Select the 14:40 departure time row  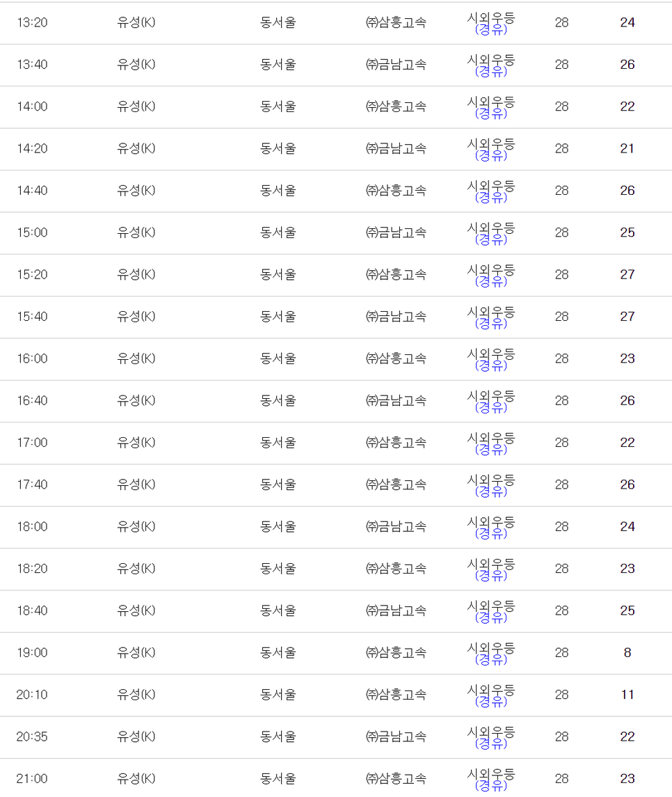click(336, 191)
